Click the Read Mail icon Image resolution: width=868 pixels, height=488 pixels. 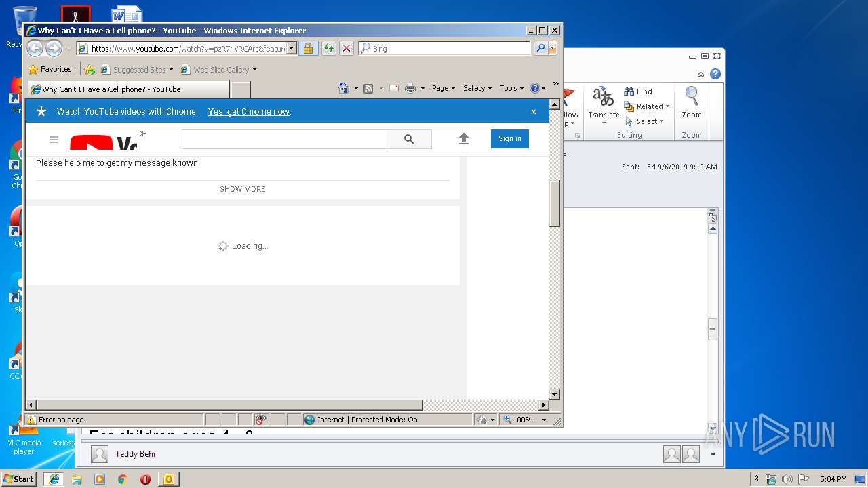click(393, 88)
